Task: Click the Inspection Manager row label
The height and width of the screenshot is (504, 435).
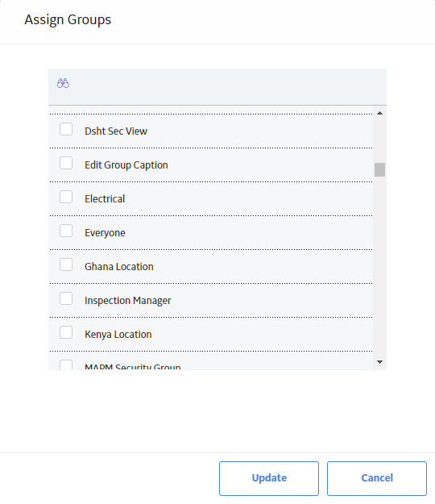Action: click(128, 301)
